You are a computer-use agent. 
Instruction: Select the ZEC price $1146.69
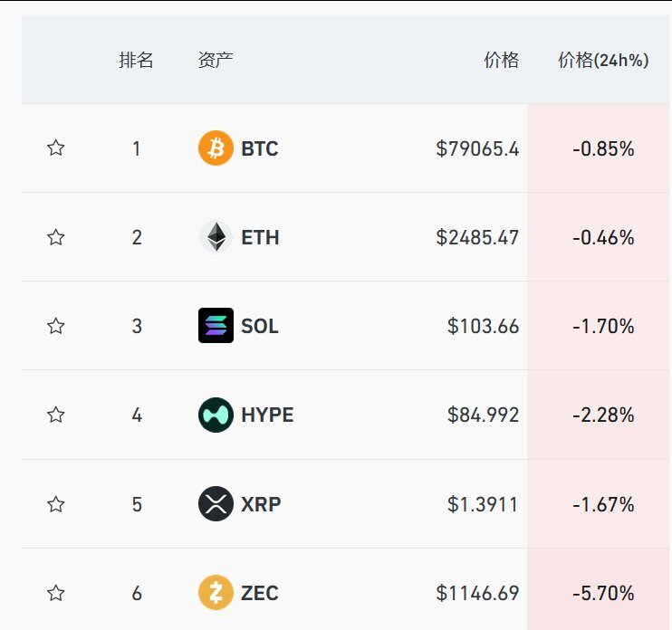tap(477, 593)
